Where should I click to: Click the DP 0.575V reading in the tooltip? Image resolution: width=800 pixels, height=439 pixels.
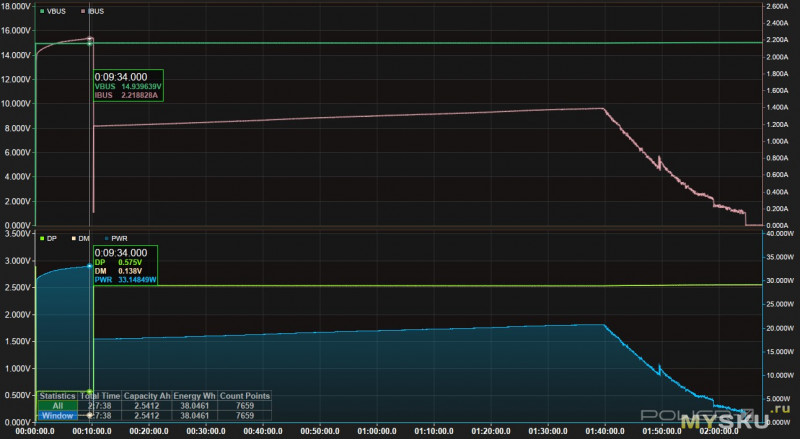(118, 262)
